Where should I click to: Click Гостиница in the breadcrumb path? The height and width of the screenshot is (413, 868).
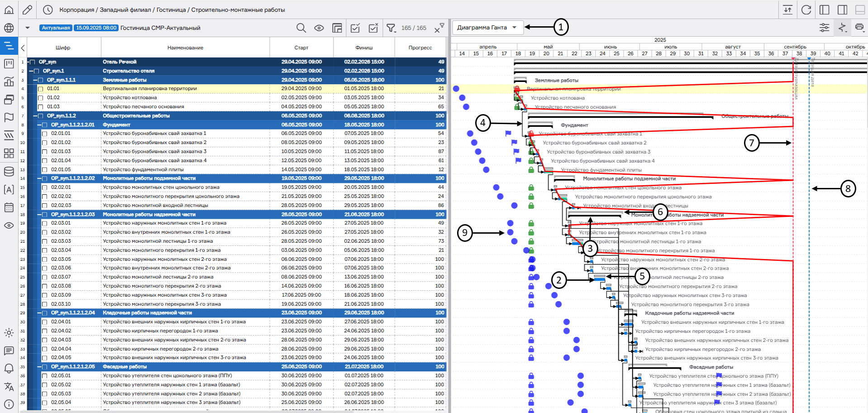coord(171,10)
